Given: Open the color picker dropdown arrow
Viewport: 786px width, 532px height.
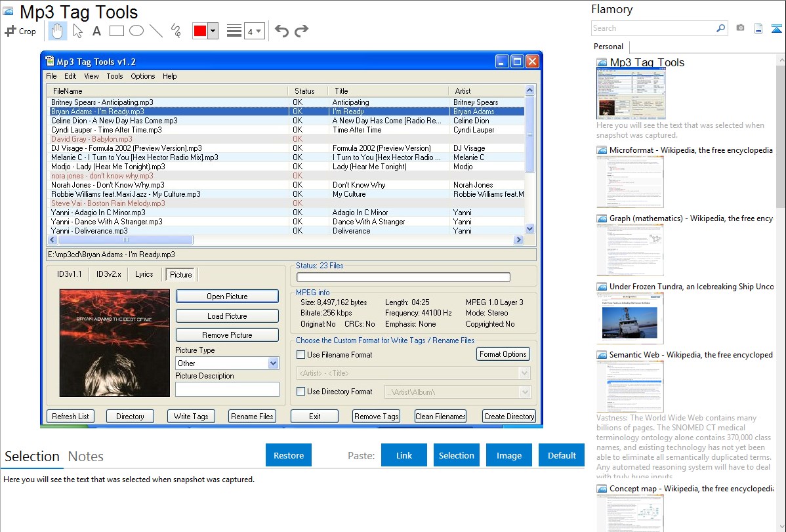Looking at the screenshot, I should click(213, 31).
